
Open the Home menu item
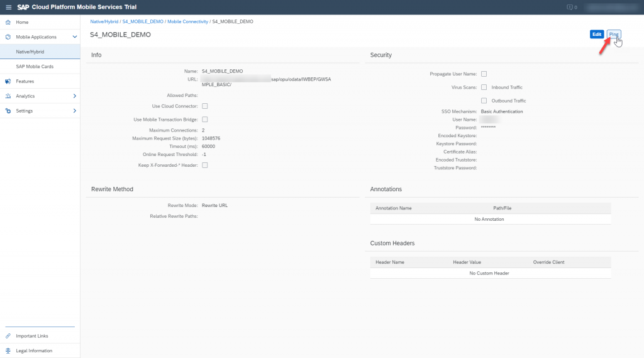pos(40,22)
